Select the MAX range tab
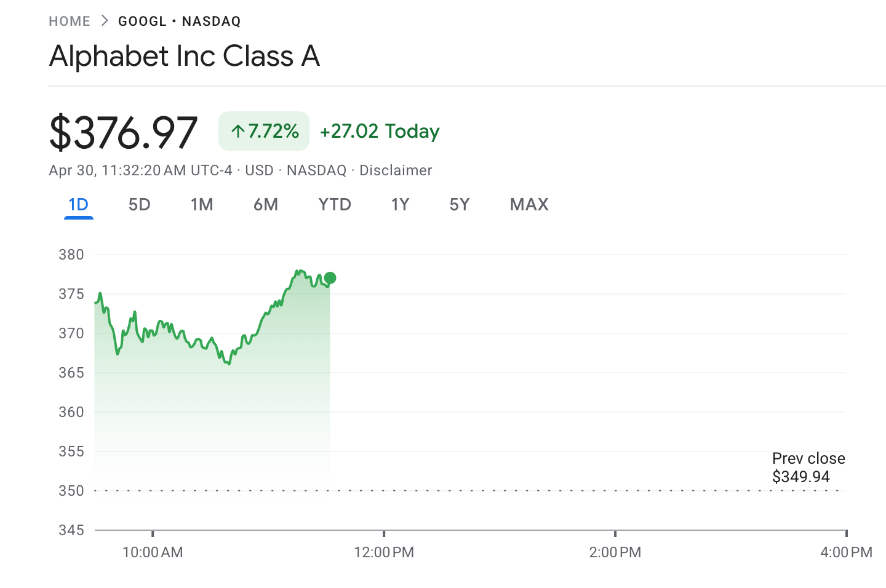 tap(529, 205)
